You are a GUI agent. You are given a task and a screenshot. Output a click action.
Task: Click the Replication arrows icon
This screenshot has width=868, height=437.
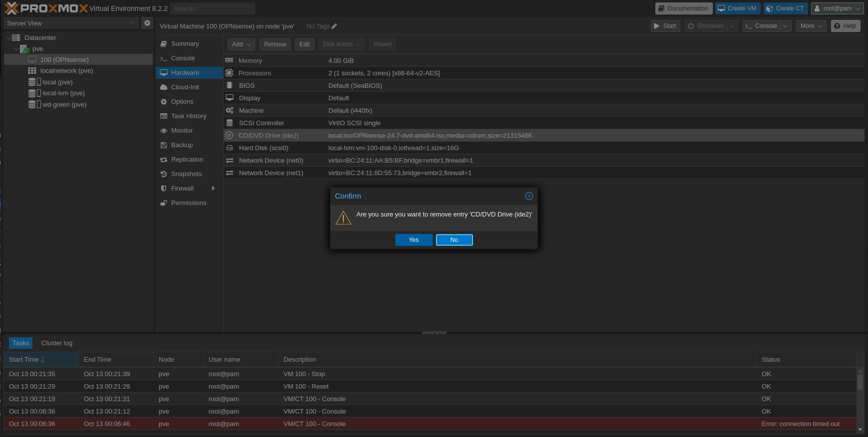[163, 160]
